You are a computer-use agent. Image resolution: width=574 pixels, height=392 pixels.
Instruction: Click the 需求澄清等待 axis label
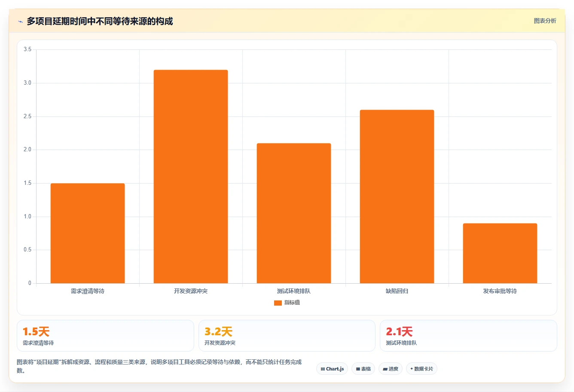(x=88, y=291)
